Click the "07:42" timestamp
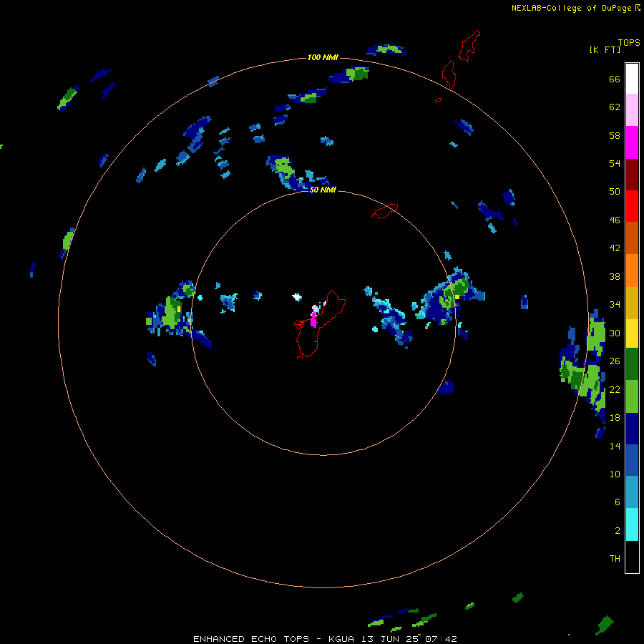This screenshot has height=644, width=644. point(441,639)
